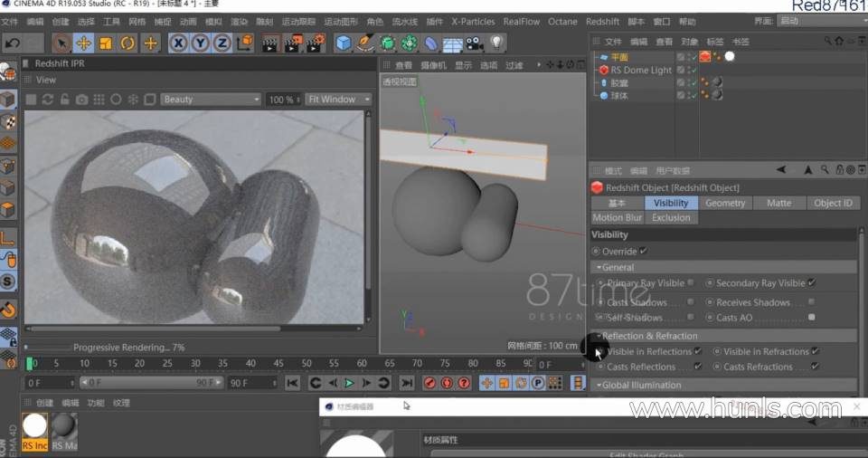This screenshot has height=458, width=868.
Task: Open the RealFlow menu
Action: pos(522,22)
